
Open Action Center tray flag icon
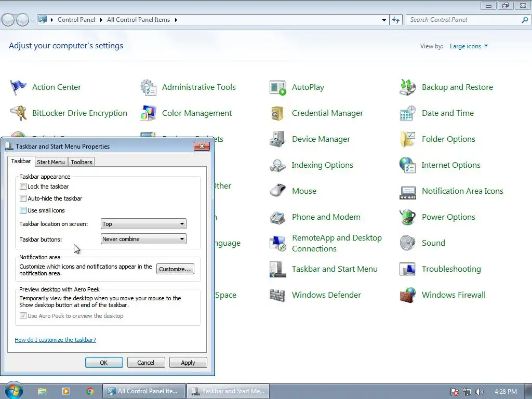pos(455,392)
